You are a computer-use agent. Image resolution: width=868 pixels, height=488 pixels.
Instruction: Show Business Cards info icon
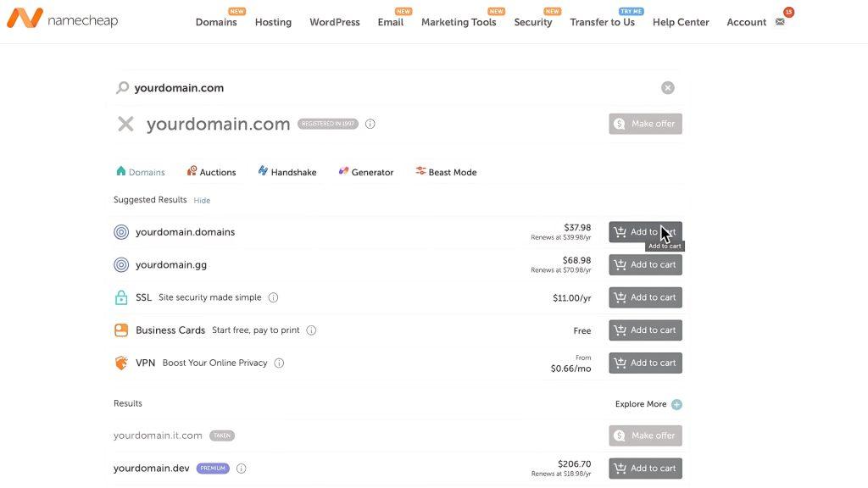tap(311, 330)
